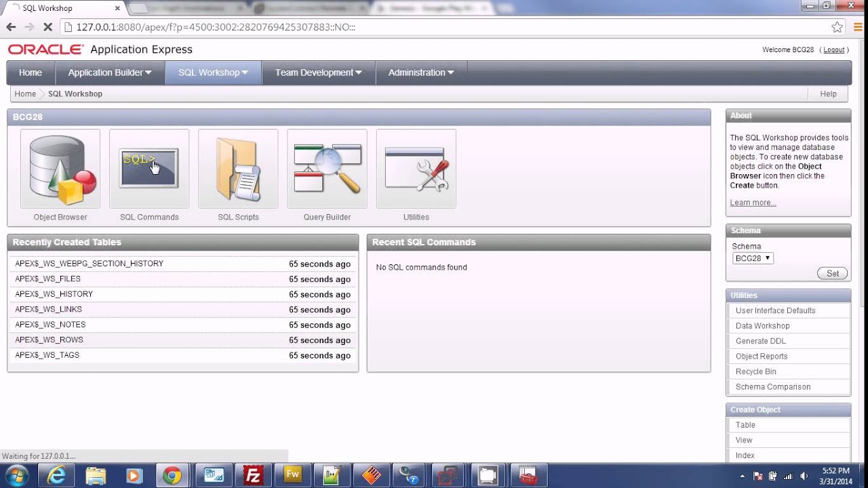Expand the SQL Workshop menu arrow
Screen dimensions: 868x488
tap(245, 73)
